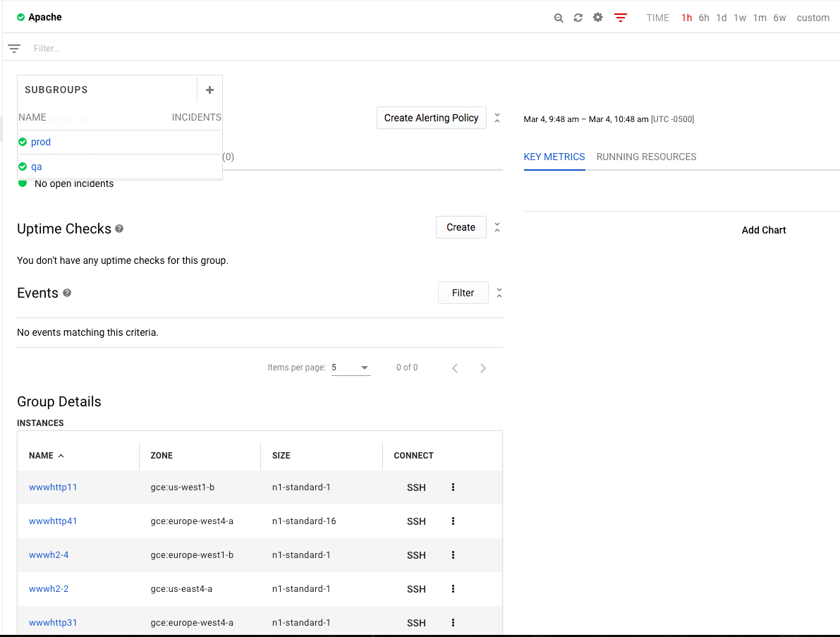Viewport: 840px width, 637px height.
Task: Select the custom time range option
Action: point(812,18)
